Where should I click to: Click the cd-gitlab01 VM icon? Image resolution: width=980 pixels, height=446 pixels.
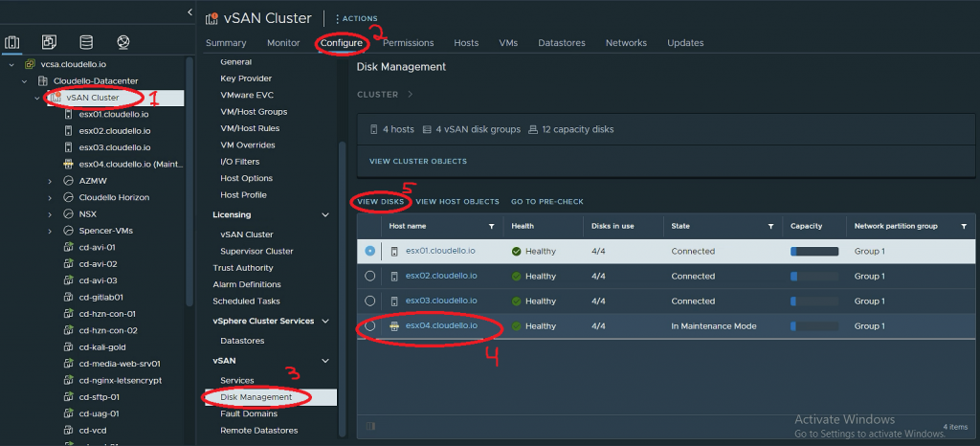tap(69, 298)
